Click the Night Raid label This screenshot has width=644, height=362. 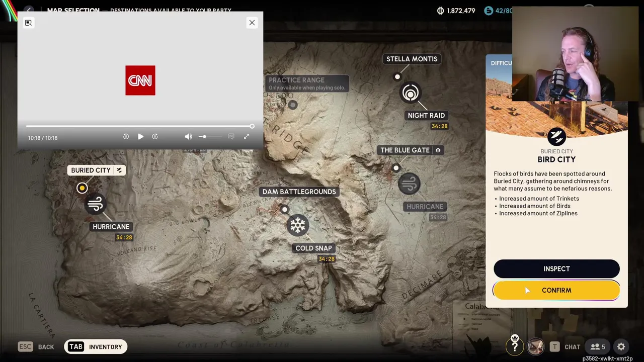point(426,115)
